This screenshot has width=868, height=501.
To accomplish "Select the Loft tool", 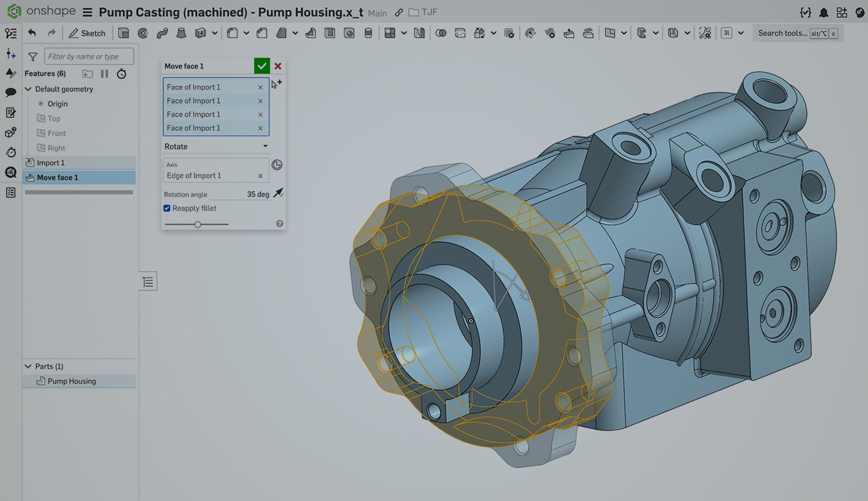I will tap(182, 33).
